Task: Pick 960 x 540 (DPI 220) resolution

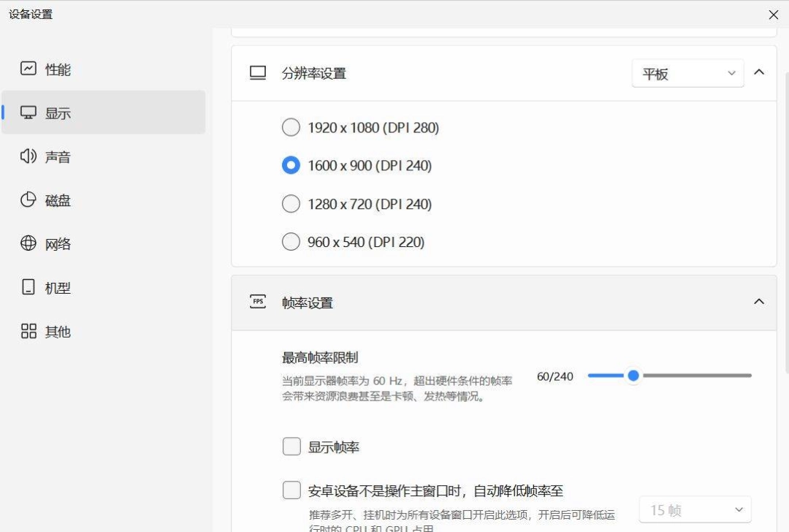Action: click(x=291, y=242)
